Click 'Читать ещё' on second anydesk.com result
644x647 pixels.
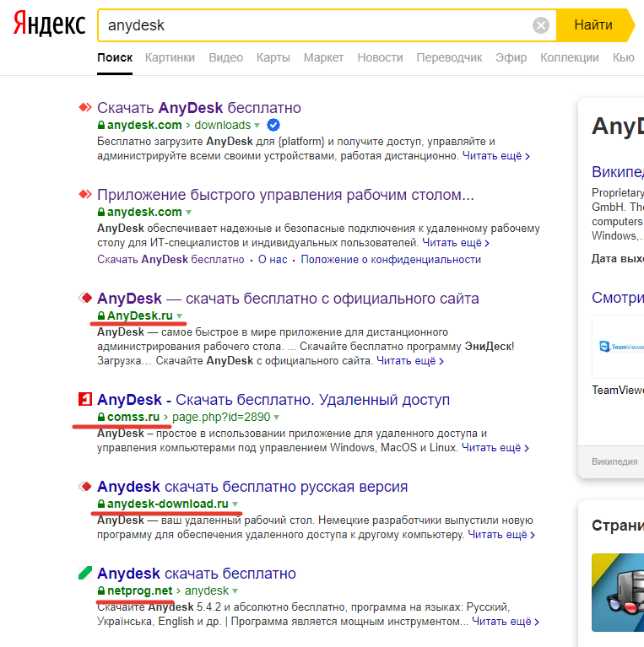click(456, 243)
